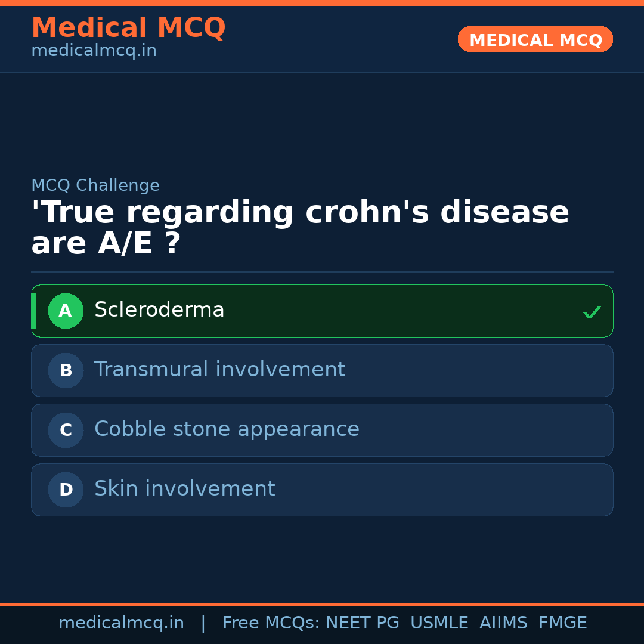Click the MCQ Challenge label
Image resolution: width=644 pixels, height=644 pixels.
click(95, 185)
